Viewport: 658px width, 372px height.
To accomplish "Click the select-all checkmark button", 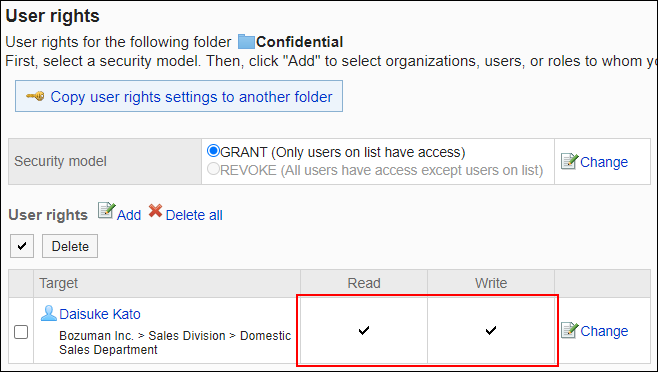I will click(x=22, y=246).
